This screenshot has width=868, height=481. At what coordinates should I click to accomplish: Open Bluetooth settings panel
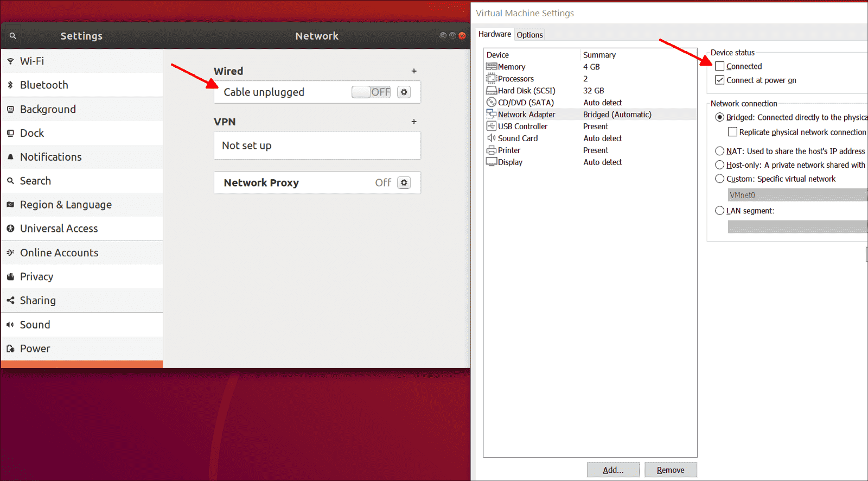point(82,85)
